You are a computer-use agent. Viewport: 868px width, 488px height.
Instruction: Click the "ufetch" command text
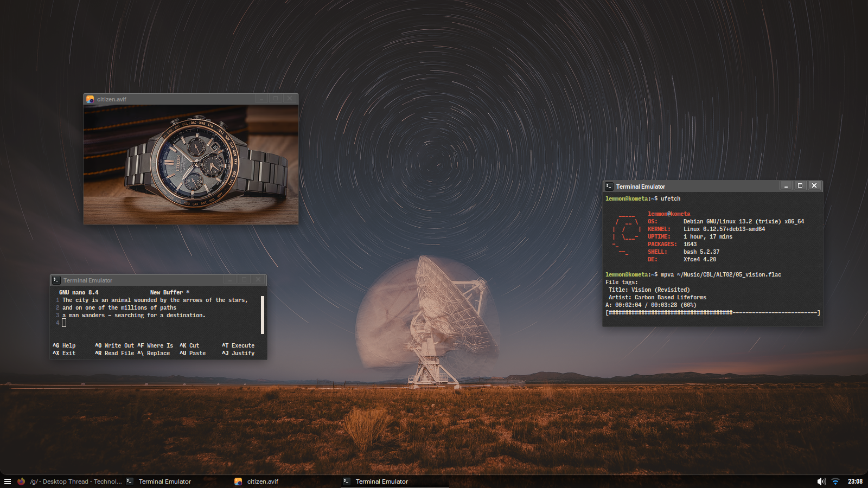(x=671, y=198)
